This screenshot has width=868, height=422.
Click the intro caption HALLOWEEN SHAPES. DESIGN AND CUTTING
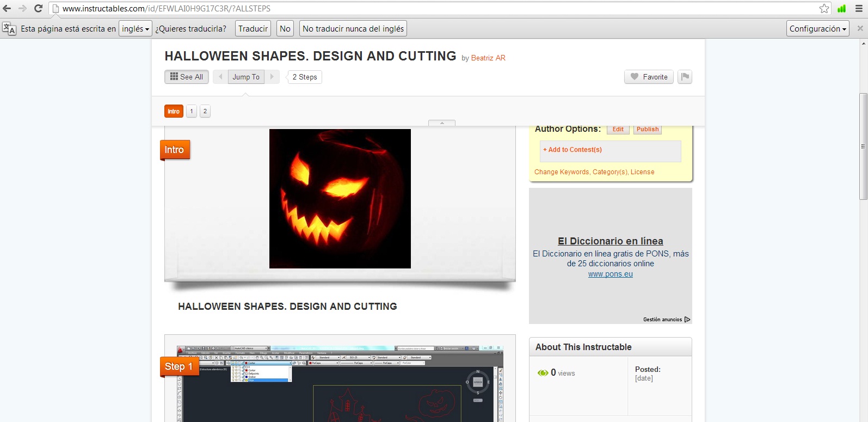(x=287, y=307)
